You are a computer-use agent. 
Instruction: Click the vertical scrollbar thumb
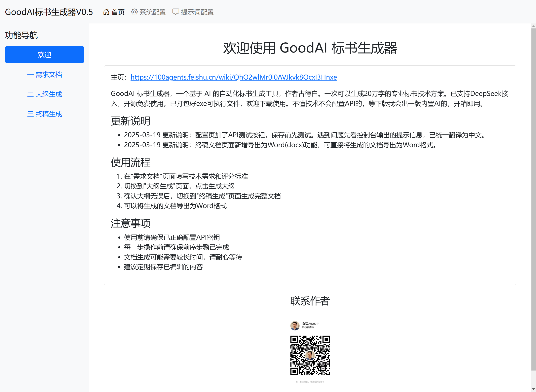click(533, 199)
